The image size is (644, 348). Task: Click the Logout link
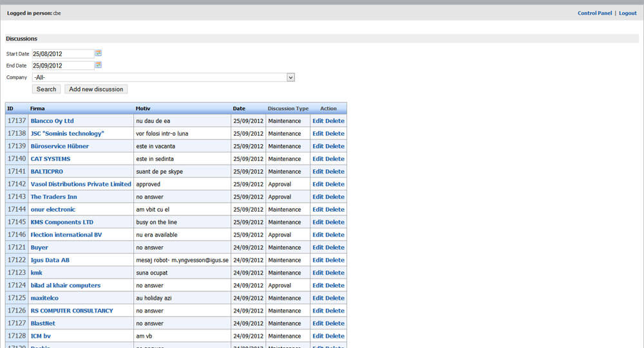pyautogui.click(x=627, y=13)
